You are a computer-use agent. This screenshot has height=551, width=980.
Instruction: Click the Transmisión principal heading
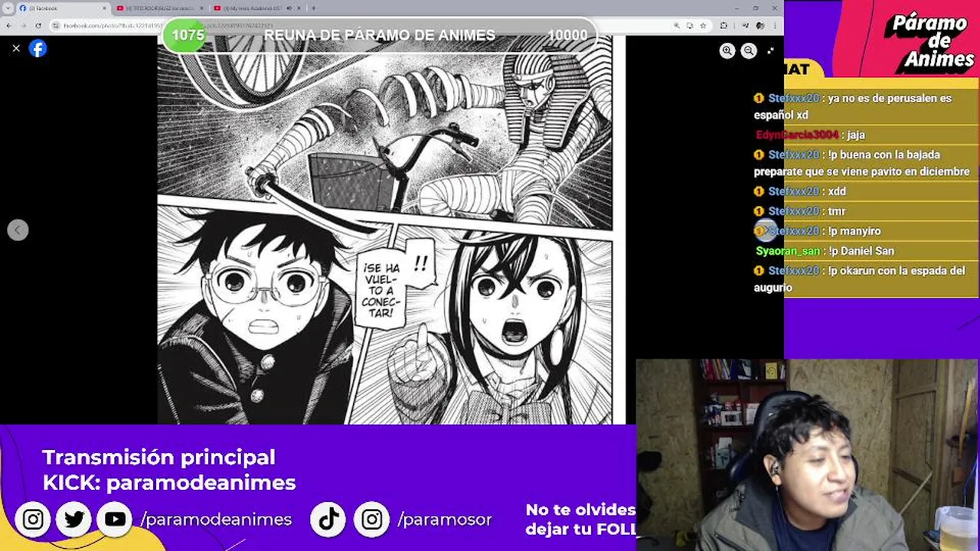(158, 458)
